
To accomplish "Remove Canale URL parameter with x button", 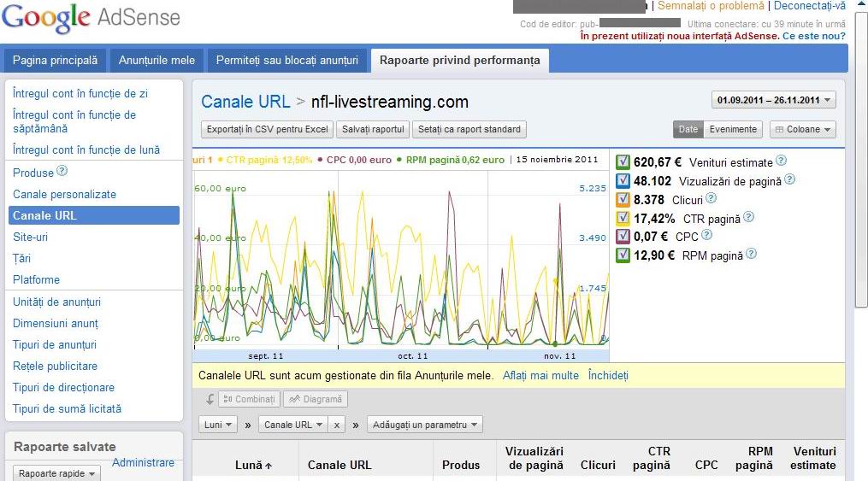I will click(x=337, y=425).
